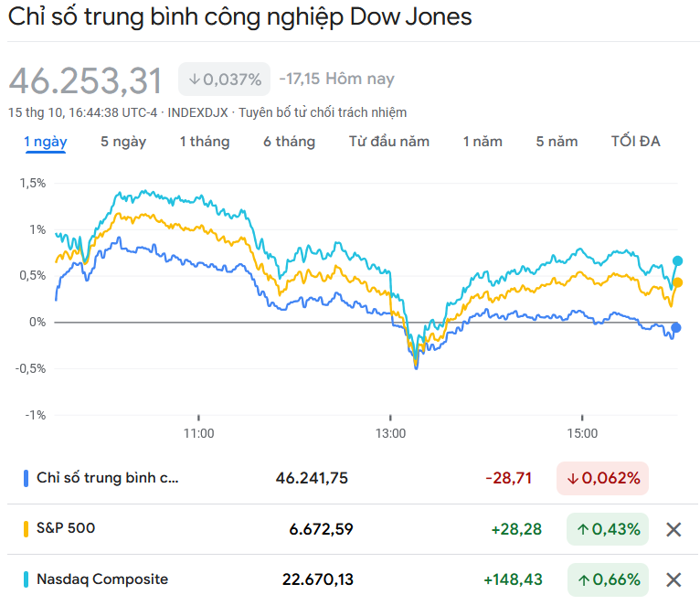This screenshot has height=605, width=700.
Task: Click the cyan Nasdaq Composite color marker
Action: (x=27, y=579)
